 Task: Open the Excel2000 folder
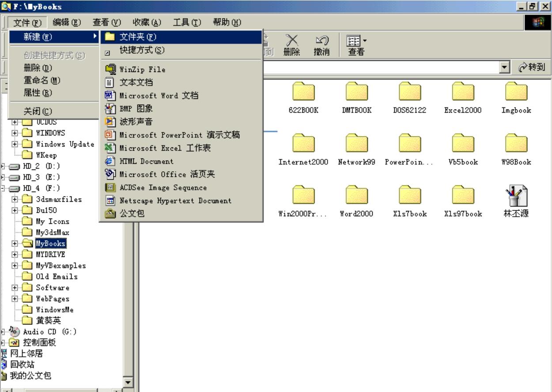tap(464, 98)
